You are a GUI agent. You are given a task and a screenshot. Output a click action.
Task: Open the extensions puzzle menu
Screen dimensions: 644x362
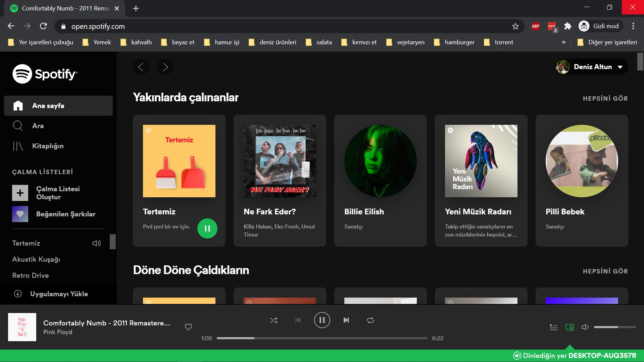coord(568,26)
